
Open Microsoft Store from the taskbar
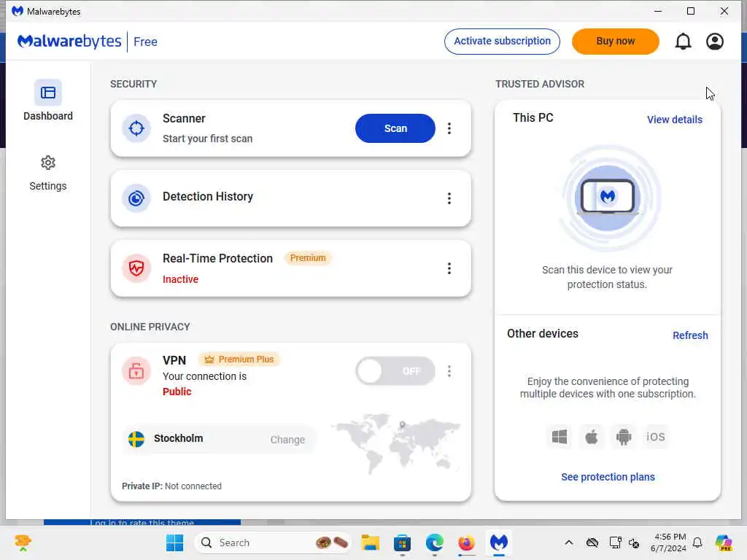tap(402, 542)
